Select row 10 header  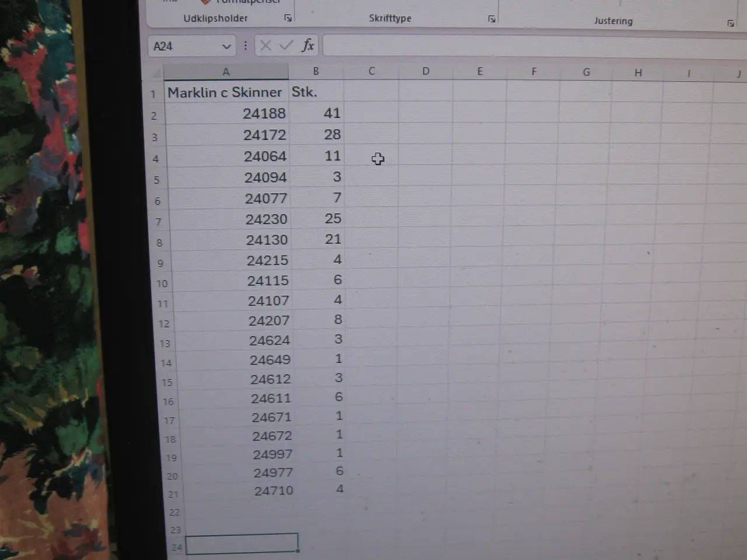coord(162,283)
